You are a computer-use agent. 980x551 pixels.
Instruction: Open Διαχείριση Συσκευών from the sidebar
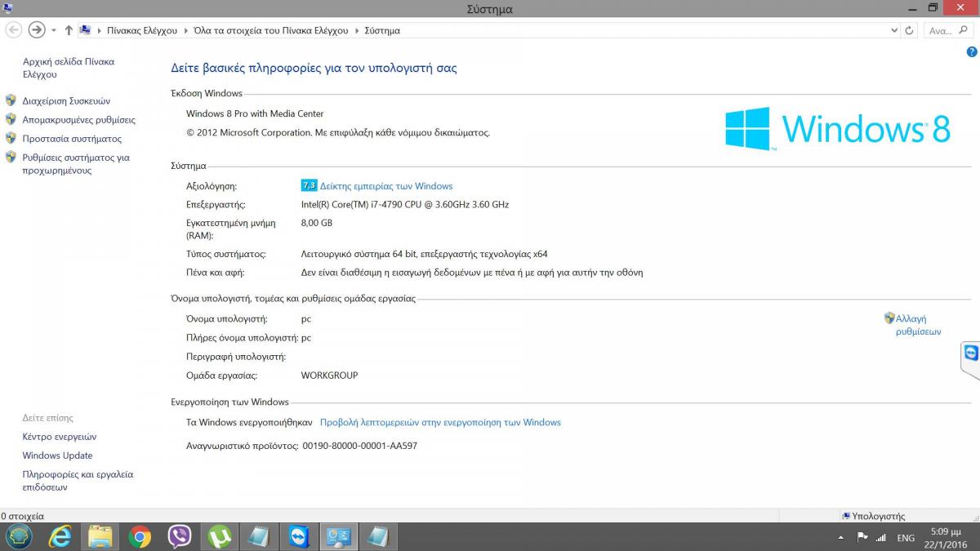coord(66,101)
